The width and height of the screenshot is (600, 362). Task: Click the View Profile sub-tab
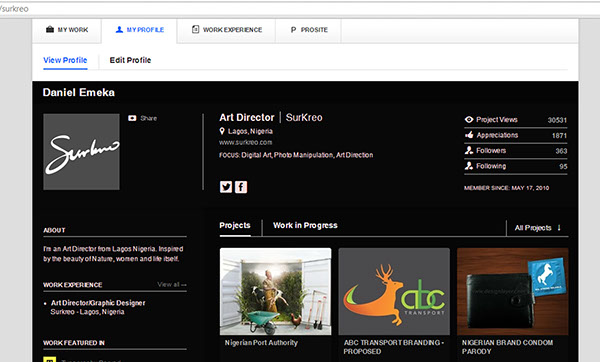65,60
